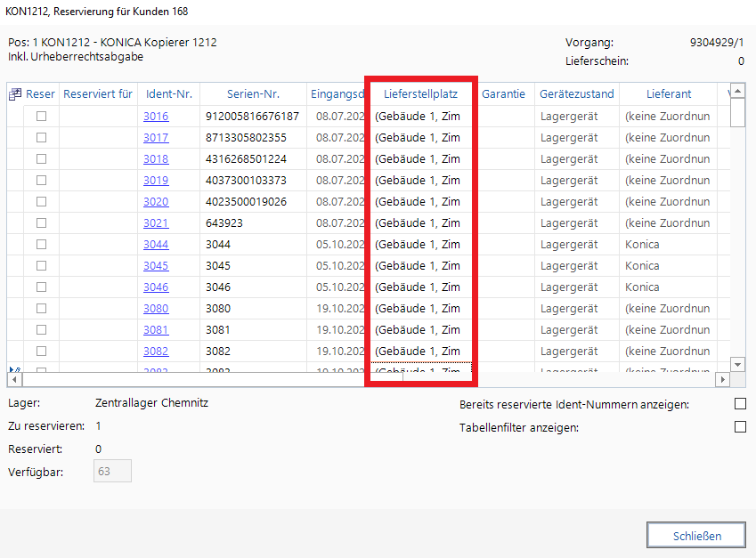Tick reservation checkbox for Ident-Nr. 3016
Image resolution: width=756 pixels, height=558 pixels.
click(41, 117)
